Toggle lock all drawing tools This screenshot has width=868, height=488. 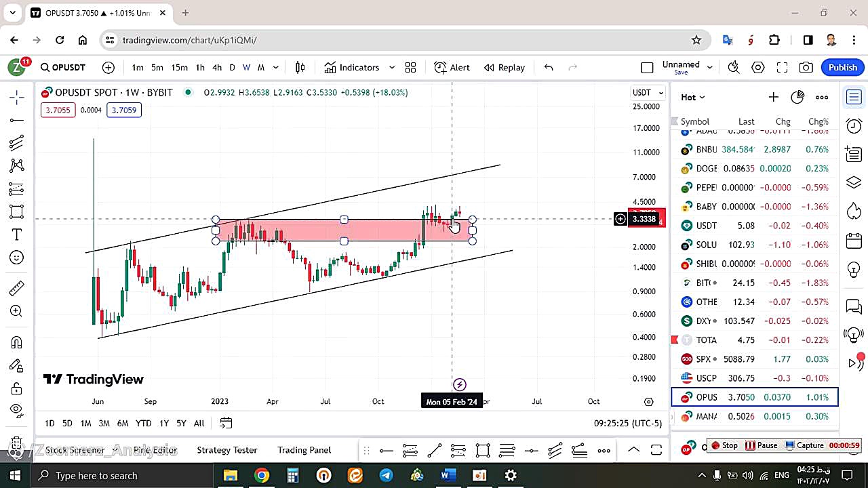17,388
